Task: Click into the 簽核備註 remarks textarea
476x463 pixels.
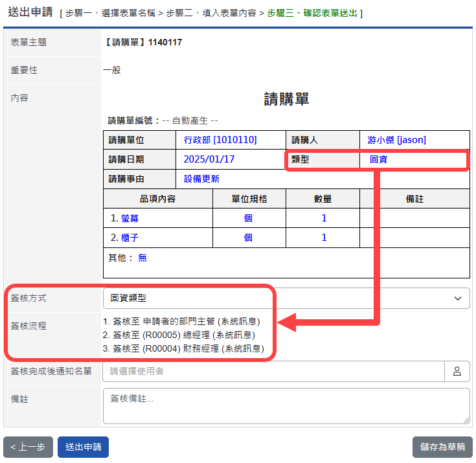Action: pyautogui.click(x=286, y=406)
